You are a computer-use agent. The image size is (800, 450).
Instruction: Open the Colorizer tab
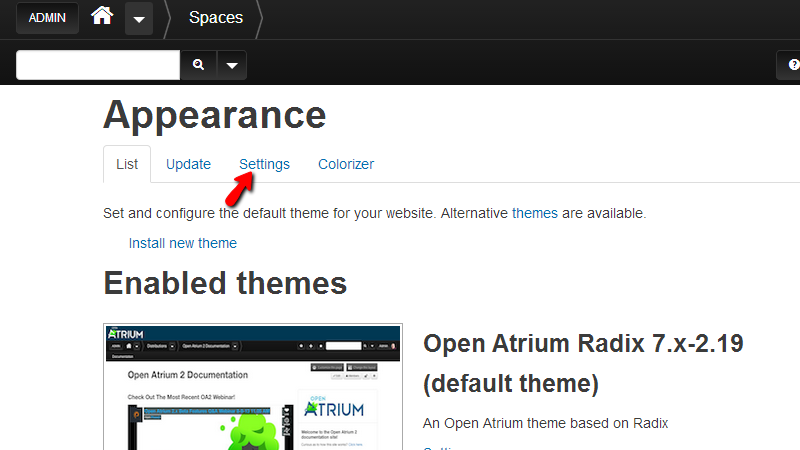346,164
